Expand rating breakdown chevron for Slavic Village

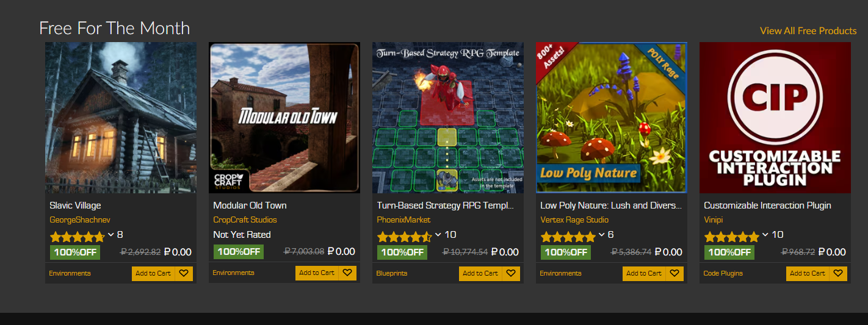pyautogui.click(x=111, y=235)
